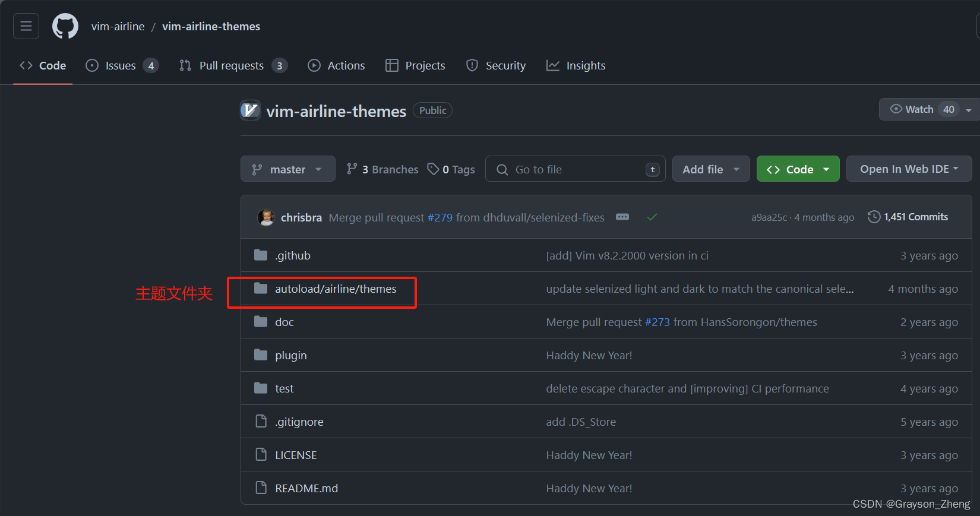Open the master branch dropdown
Image resolution: width=980 pixels, height=516 pixels.
(287, 169)
